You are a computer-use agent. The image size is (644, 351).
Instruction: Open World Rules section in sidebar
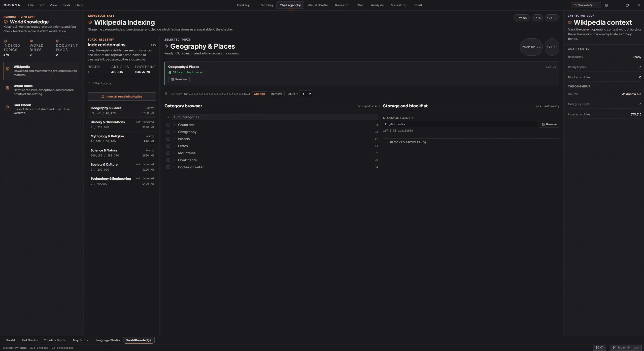pyautogui.click(x=42, y=90)
